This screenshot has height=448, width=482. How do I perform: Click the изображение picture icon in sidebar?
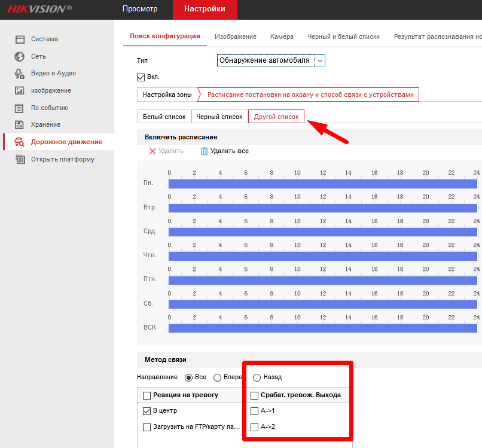(20, 90)
